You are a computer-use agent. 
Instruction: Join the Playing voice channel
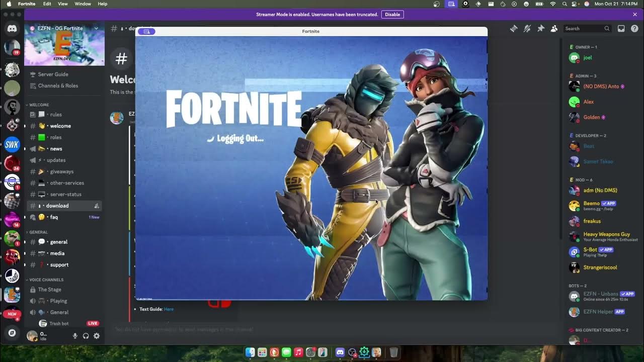click(64, 301)
